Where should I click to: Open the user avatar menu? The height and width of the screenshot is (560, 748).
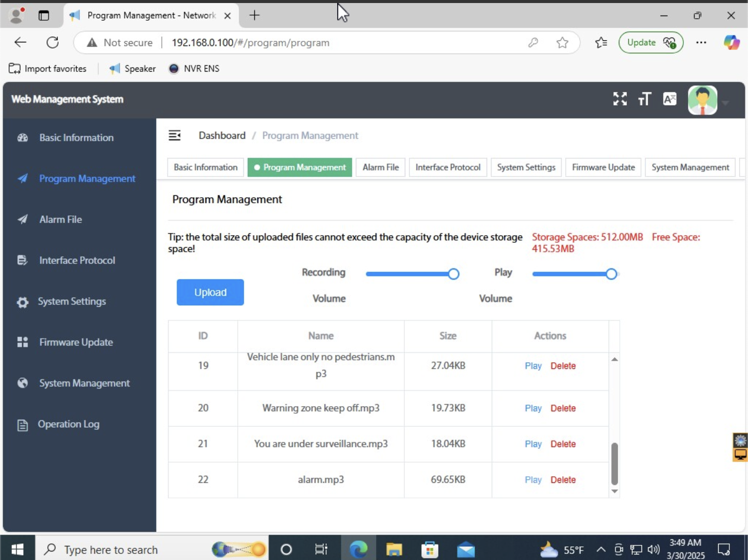tap(703, 100)
